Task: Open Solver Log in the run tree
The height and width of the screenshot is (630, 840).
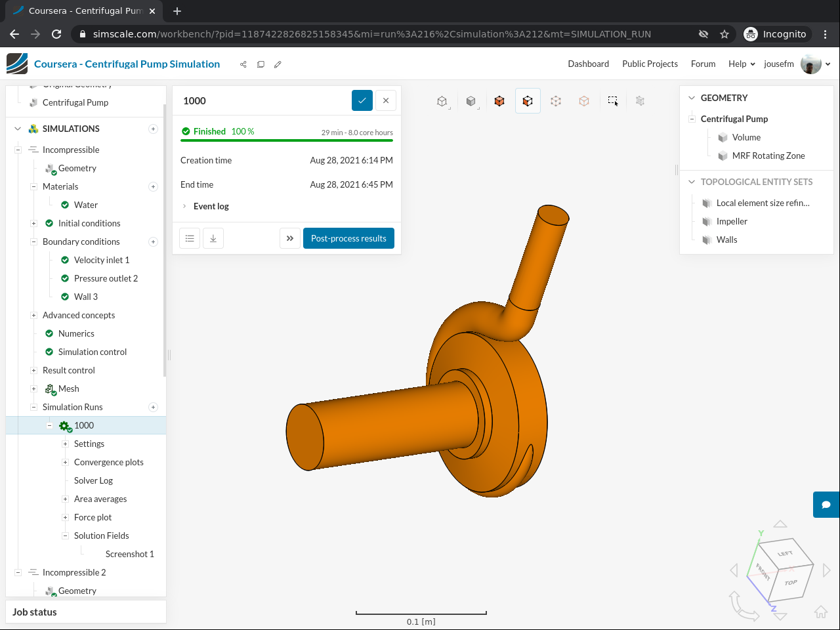Action: [x=93, y=480]
